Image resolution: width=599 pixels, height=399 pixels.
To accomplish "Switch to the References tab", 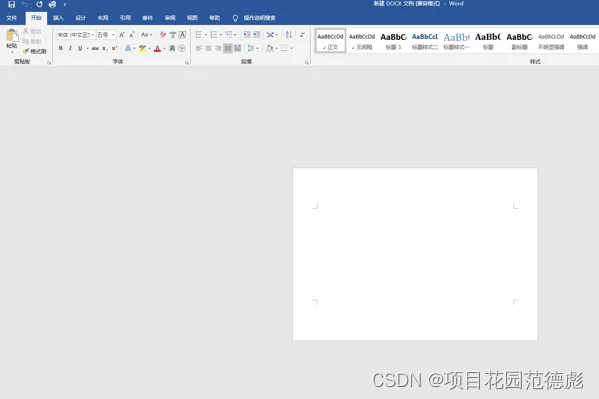I will pos(125,18).
